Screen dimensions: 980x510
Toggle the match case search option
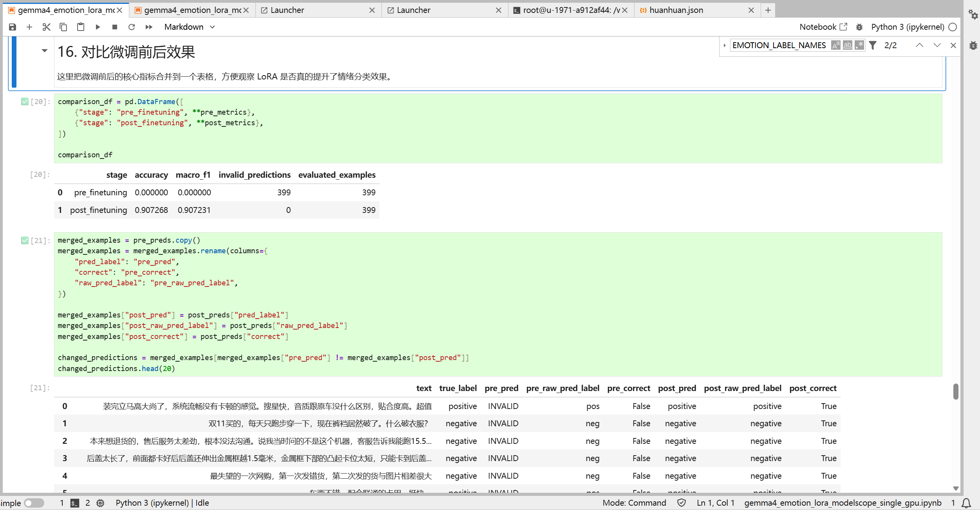836,45
